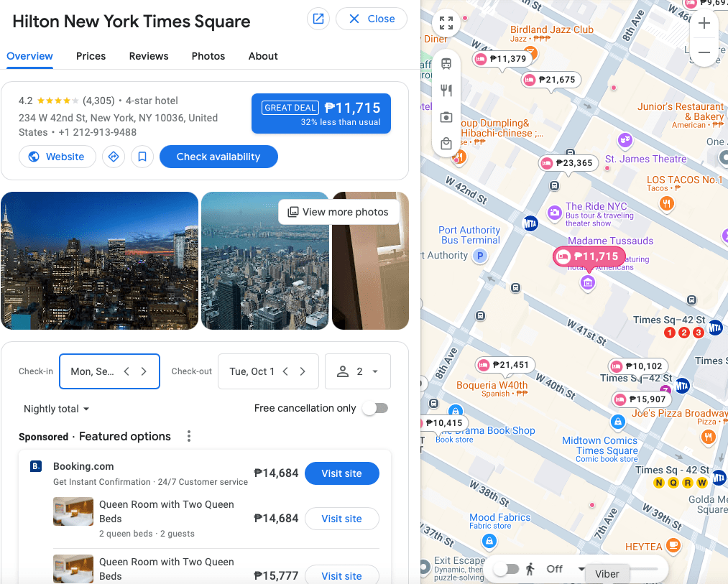Select the ₱15,907 hotel map pin

point(642,399)
